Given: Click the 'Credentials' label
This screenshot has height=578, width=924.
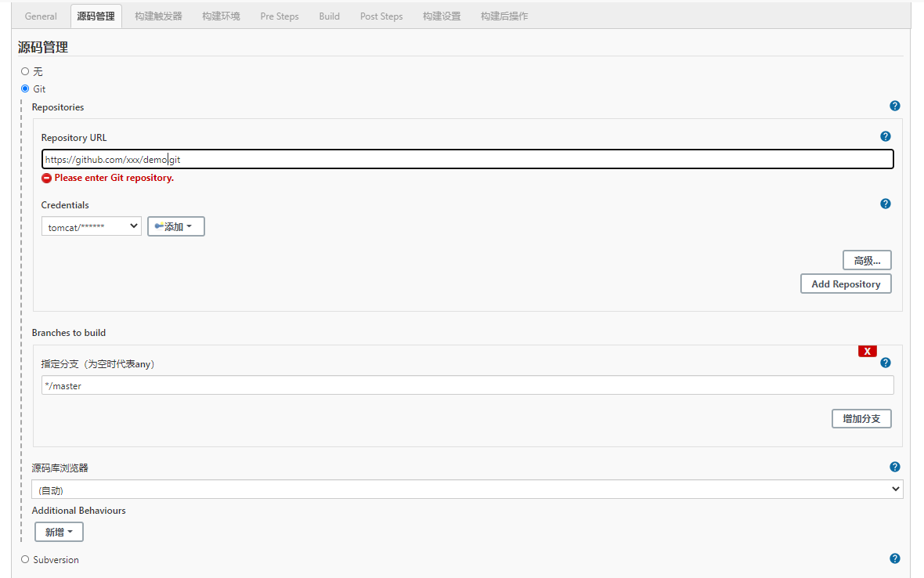Looking at the screenshot, I should pyautogui.click(x=65, y=205).
